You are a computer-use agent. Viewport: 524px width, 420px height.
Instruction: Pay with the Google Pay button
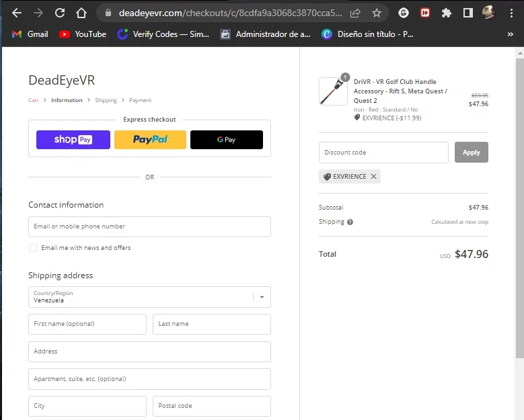tap(227, 140)
